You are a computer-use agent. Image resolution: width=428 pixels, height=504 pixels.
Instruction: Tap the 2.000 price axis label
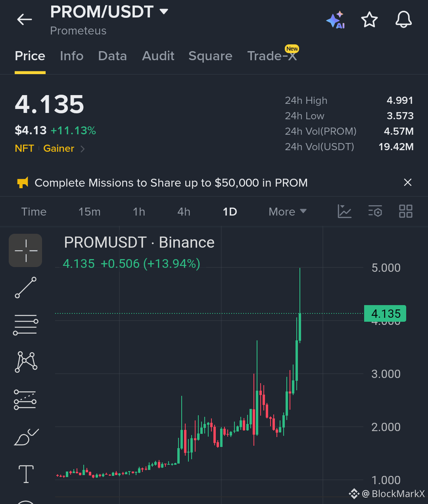point(386,427)
